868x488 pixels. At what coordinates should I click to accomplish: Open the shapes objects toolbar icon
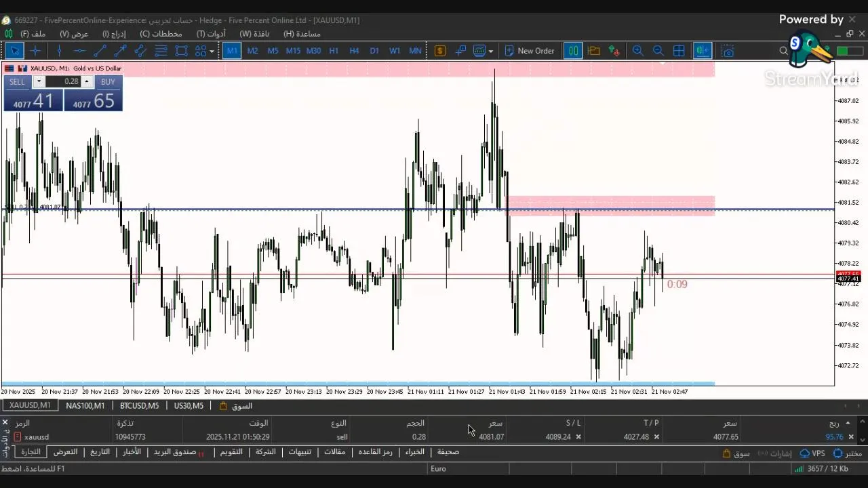(x=201, y=51)
